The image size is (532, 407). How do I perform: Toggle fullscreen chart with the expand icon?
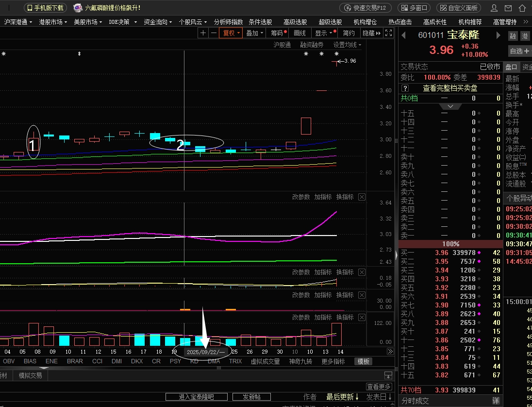(388, 33)
